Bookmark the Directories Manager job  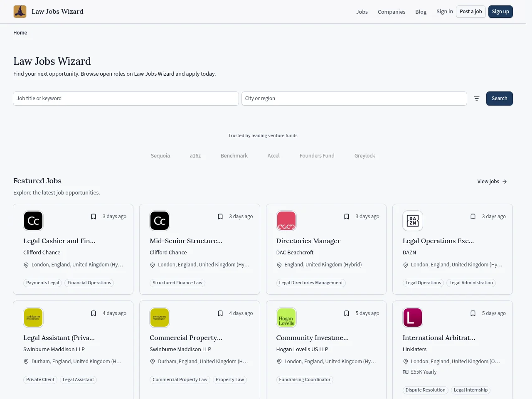[347, 217]
